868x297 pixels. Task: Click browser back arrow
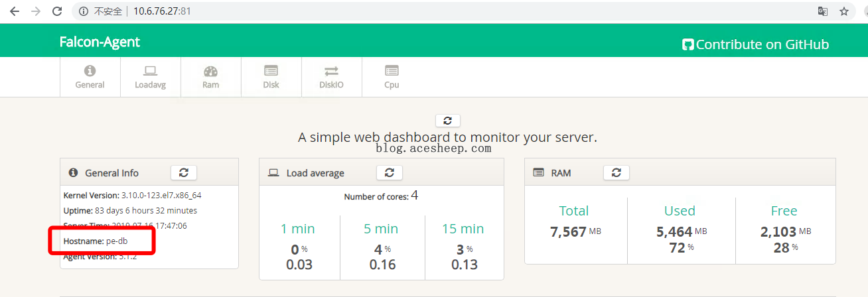pos(14,11)
